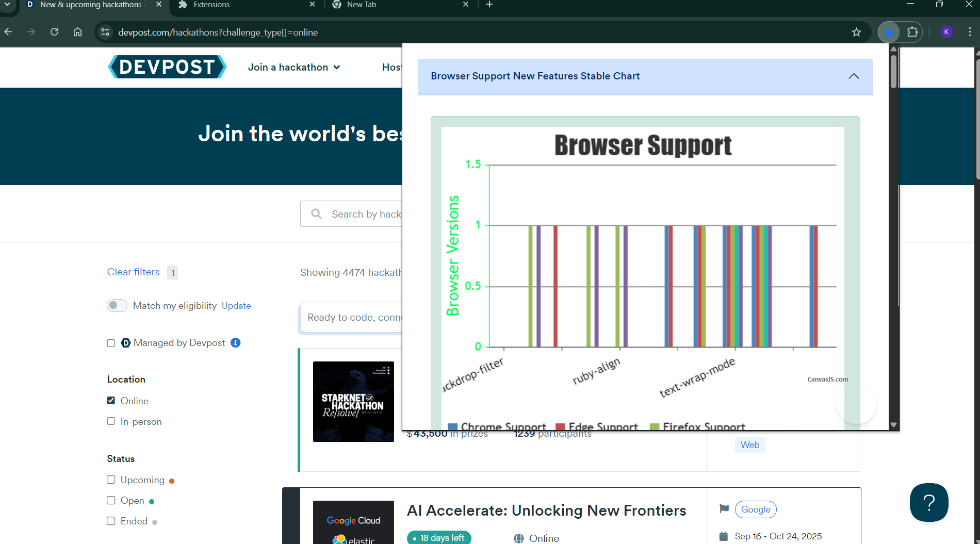Screen dimensions: 980x544
Task: Open the Chrome three-dot menu
Action: coord(970,32)
